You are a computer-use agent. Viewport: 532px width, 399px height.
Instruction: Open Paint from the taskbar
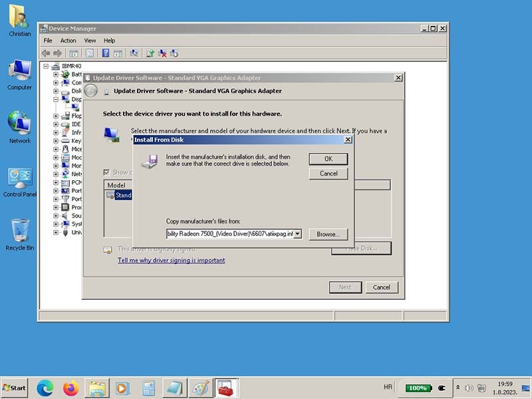pyautogui.click(x=199, y=388)
